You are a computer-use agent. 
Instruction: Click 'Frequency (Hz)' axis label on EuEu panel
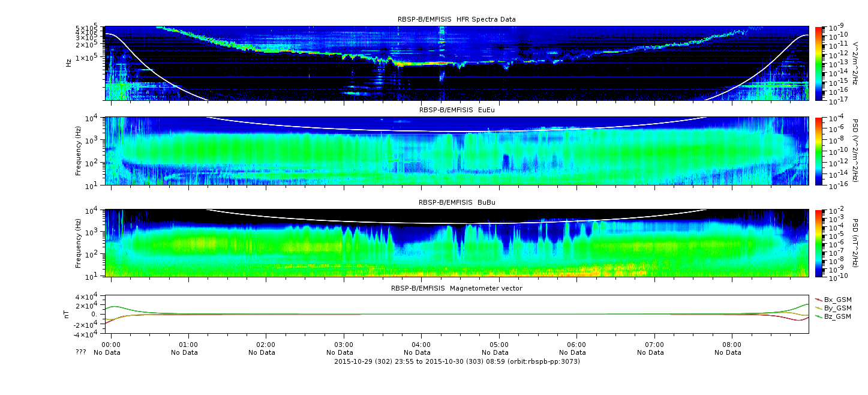79,151
